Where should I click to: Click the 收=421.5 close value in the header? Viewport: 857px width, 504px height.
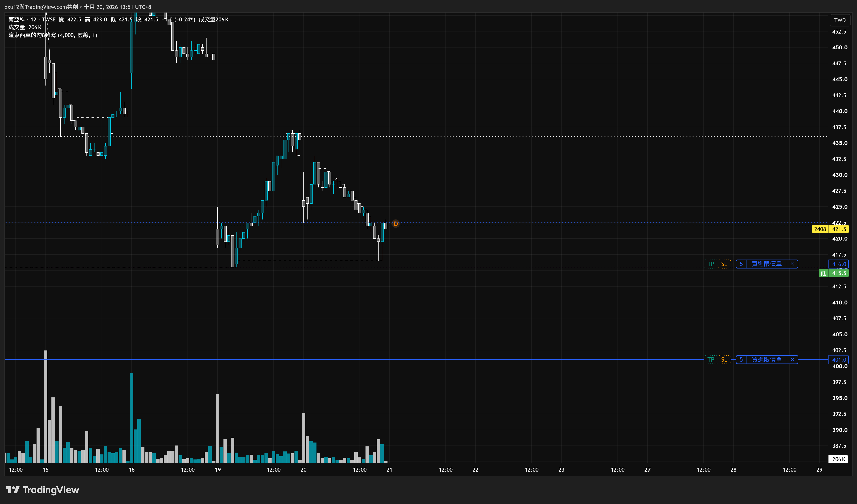[147, 20]
